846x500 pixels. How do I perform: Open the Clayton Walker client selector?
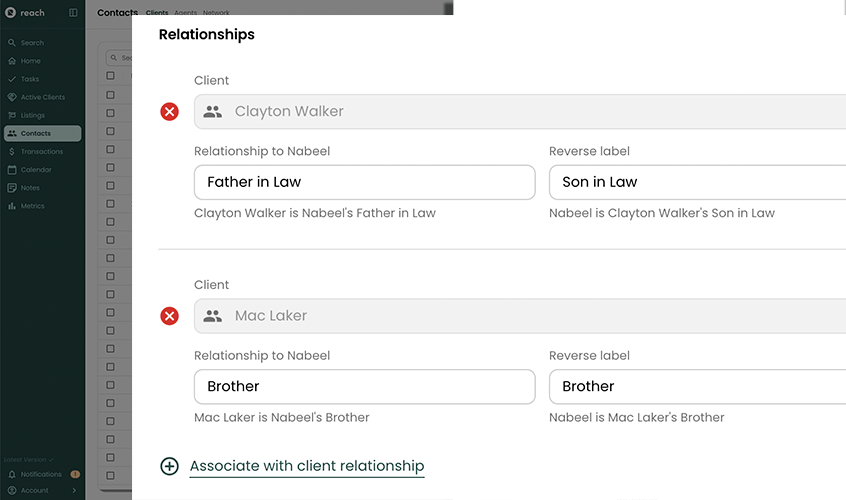click(520, 112)
